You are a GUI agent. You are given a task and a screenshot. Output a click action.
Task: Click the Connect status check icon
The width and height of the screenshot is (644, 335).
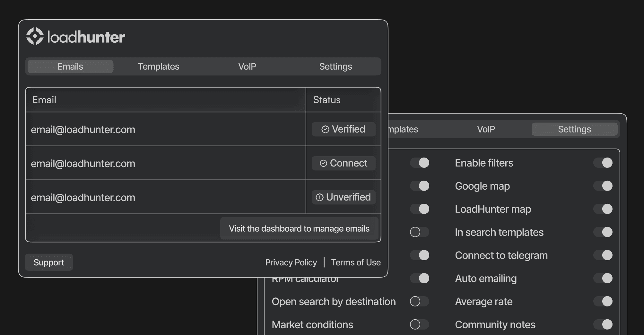[x=323, y=163]
